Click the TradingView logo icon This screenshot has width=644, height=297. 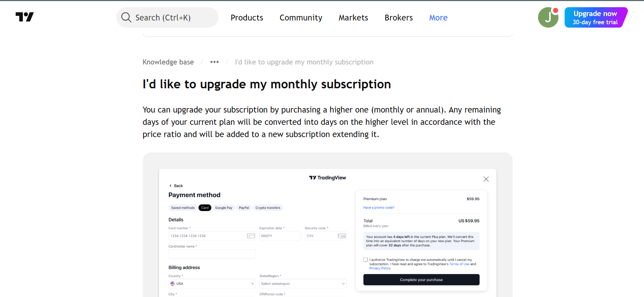point(25,17)
